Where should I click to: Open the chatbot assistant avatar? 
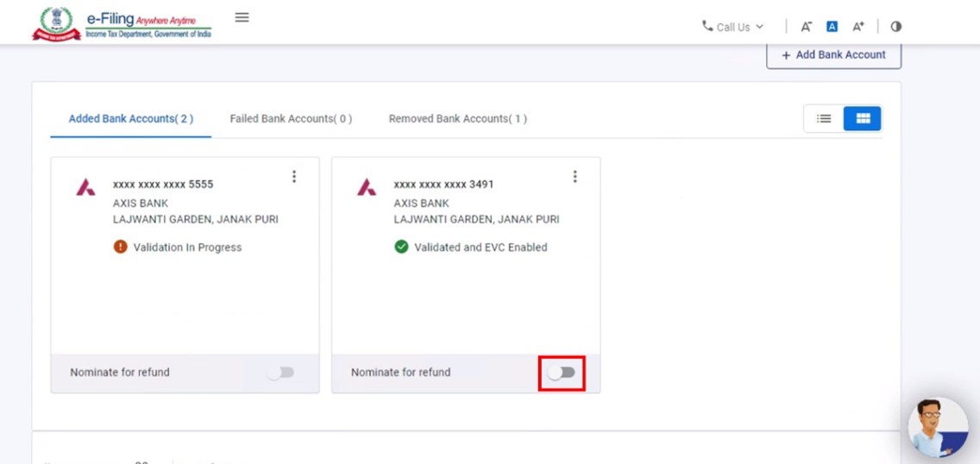[938, 427]
